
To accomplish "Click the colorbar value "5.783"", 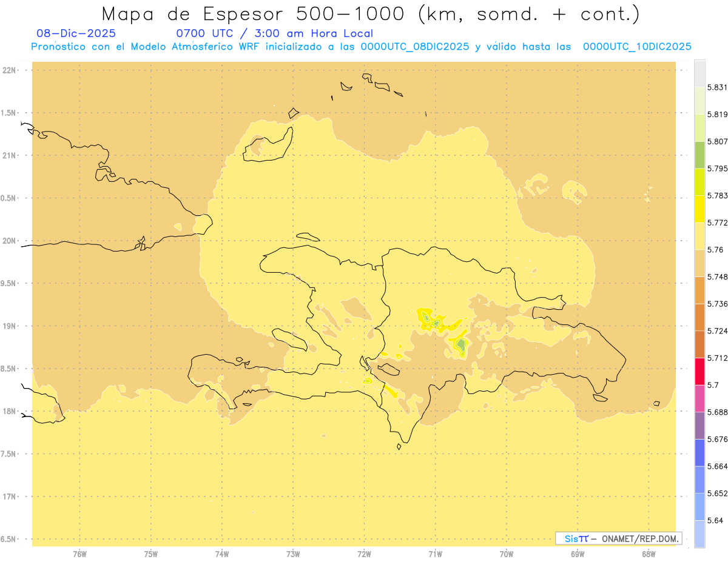I will point(718,196).
